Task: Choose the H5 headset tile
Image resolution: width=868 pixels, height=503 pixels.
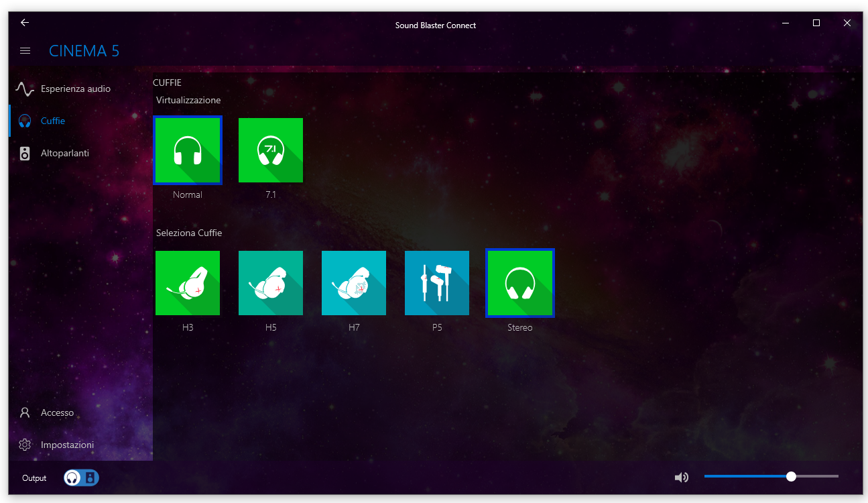Action: [271, 283]
